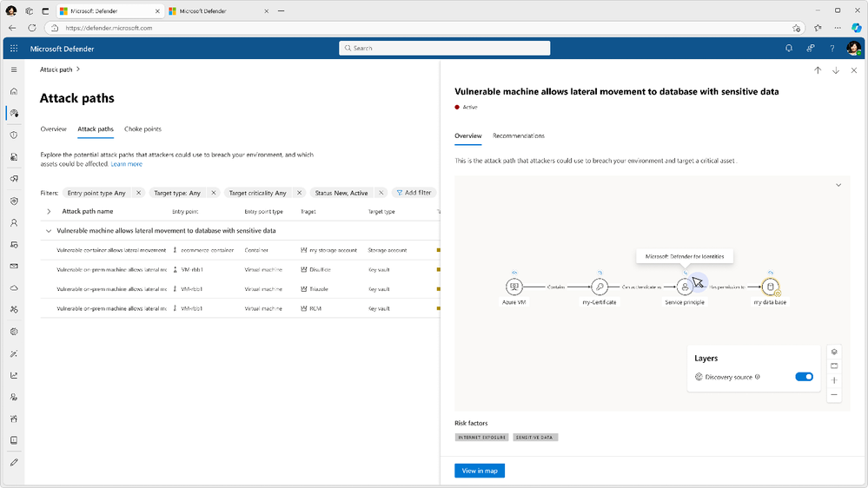The image size is (868, 488).
Task: Refresh the browser page
Action: coord(32,28)
